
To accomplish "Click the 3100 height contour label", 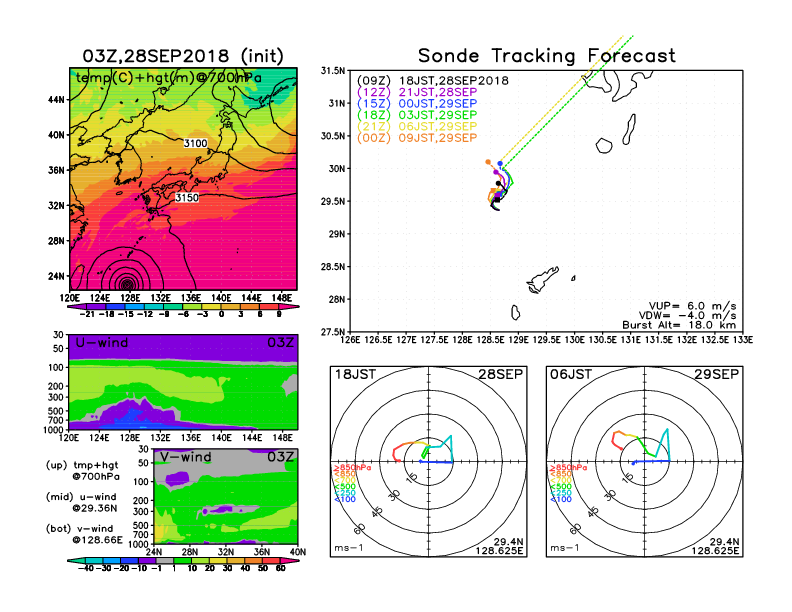I will pos(195,143).
